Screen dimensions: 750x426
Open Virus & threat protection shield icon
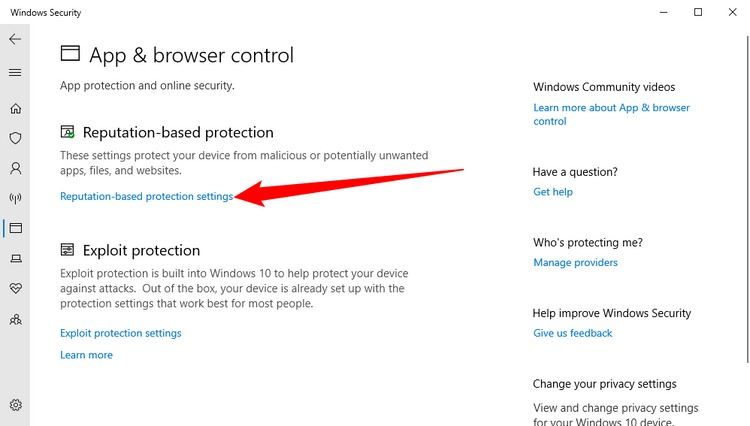[x=15, y=138]
